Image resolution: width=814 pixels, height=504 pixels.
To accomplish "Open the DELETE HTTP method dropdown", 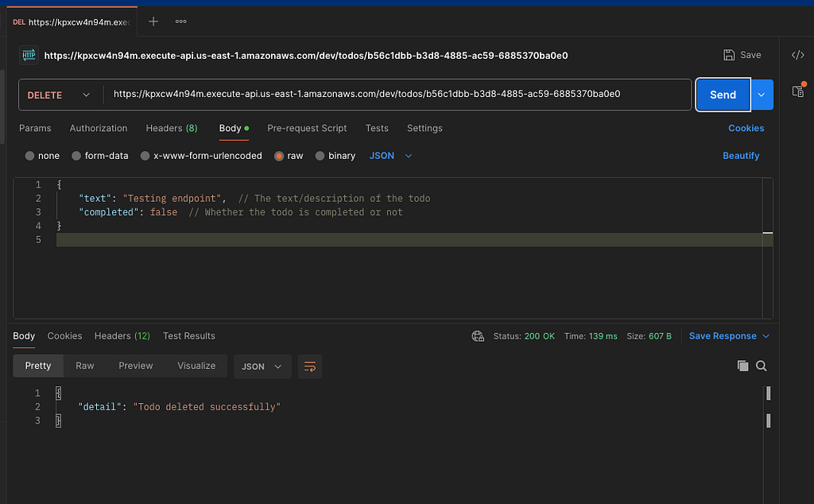I will pyautogui.click(x=59, y=95).
